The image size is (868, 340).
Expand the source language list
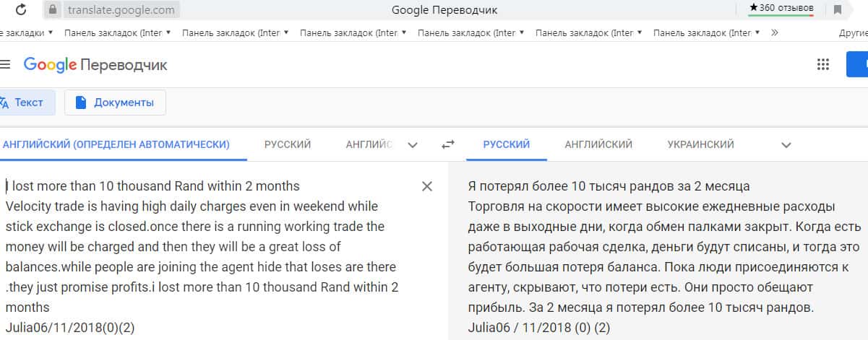pyautogui.click(x=413, y=144)
